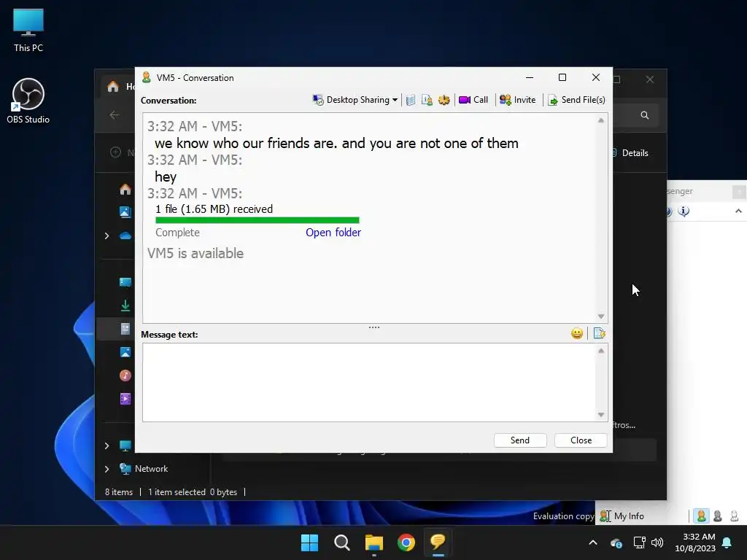
Task: Click the Close button in the conversation
Action: pos(581,440)
